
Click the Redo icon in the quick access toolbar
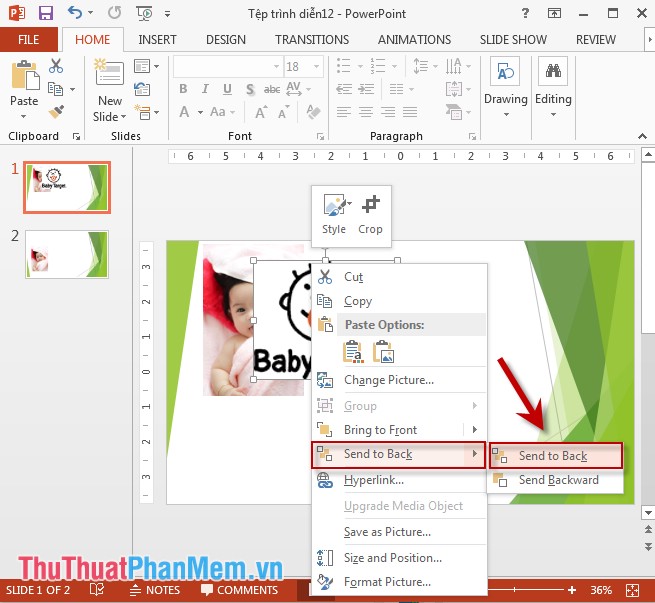pos(114,13)
